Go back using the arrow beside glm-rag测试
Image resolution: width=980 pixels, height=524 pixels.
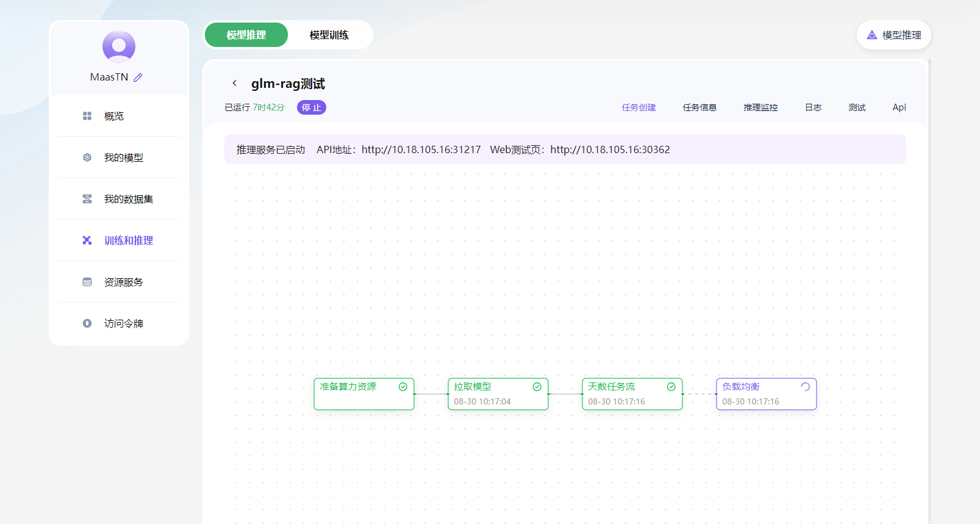coord(234,83)
